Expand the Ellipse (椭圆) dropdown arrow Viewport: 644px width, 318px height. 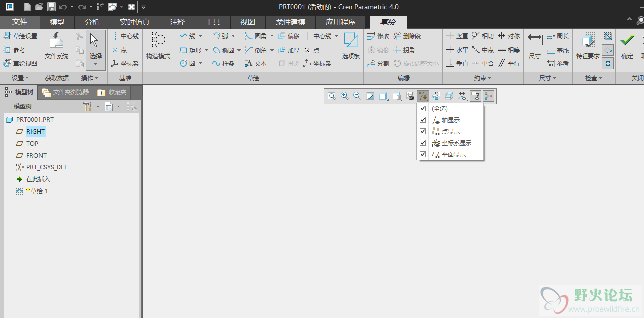point(238,50)
